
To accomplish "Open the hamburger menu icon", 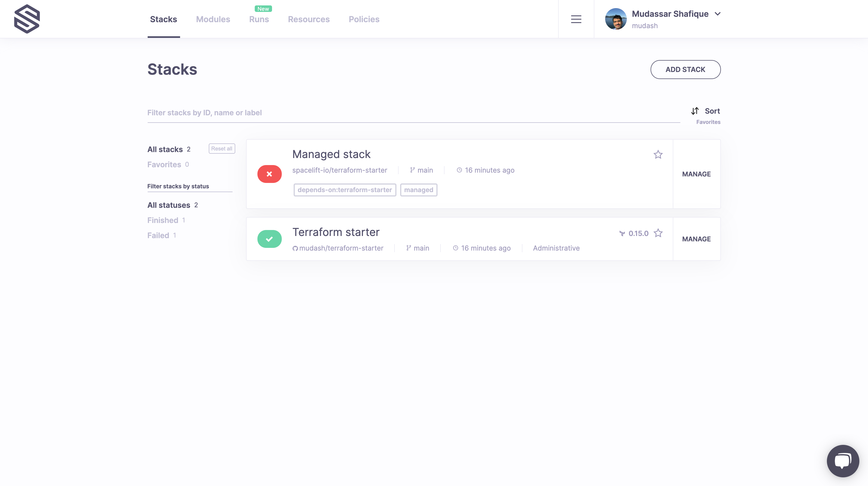I will 576,19.
